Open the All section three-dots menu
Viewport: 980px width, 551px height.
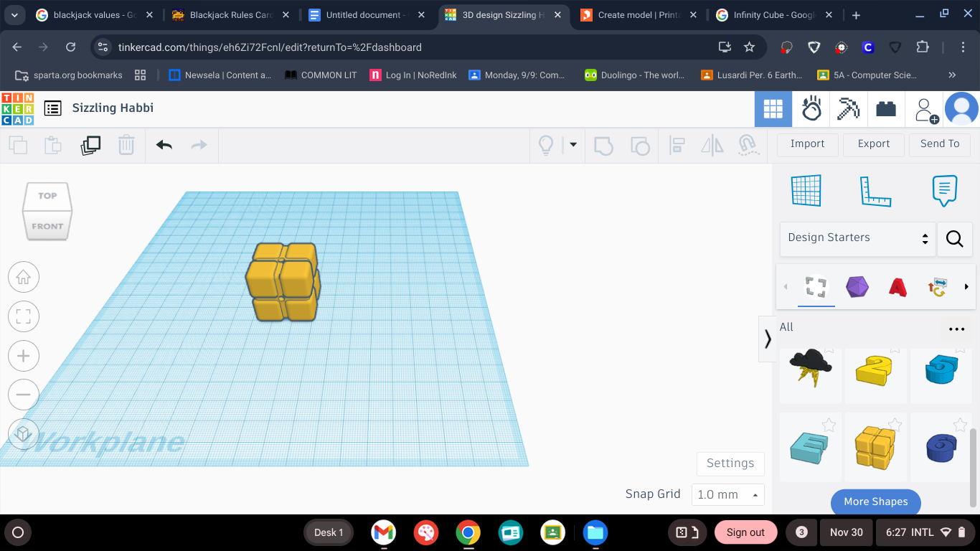coord(957,329)
